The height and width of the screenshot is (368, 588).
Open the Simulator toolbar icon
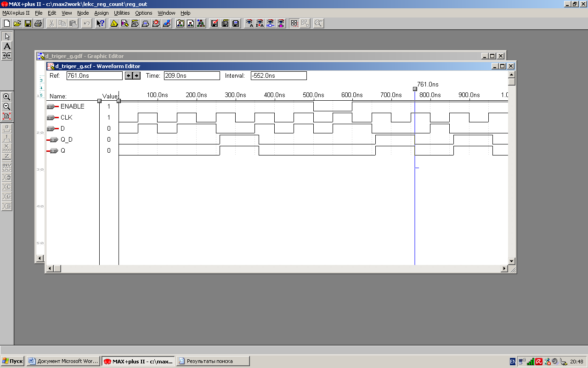point(146,23)
